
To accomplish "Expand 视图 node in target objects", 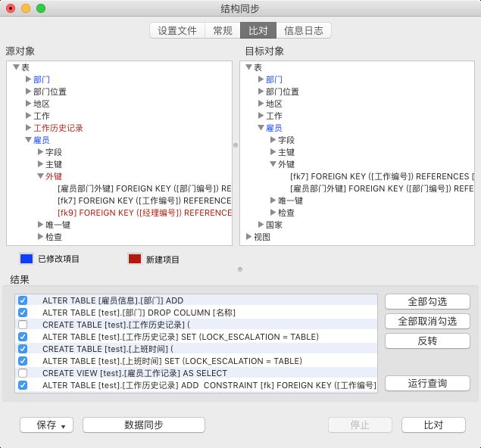I will point(249,237).
